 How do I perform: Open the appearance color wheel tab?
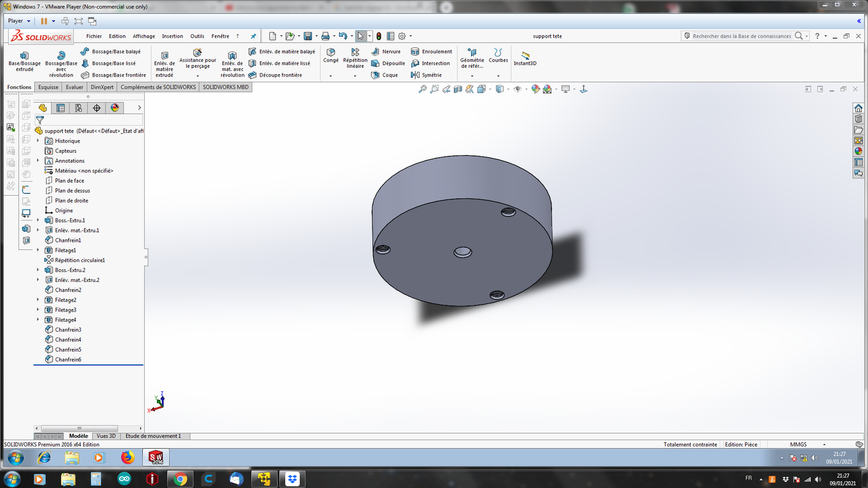pyautogui.click(x=115, y=108)
